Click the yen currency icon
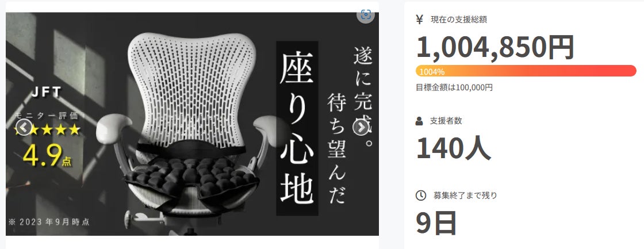This screenshot has height=249, width=644. coord(419,20)
